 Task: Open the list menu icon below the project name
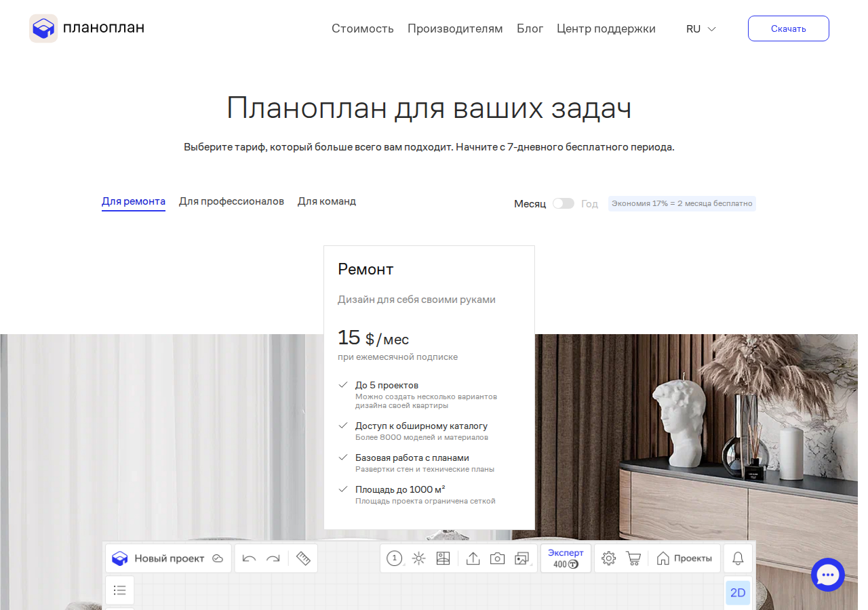coord(120,590)
